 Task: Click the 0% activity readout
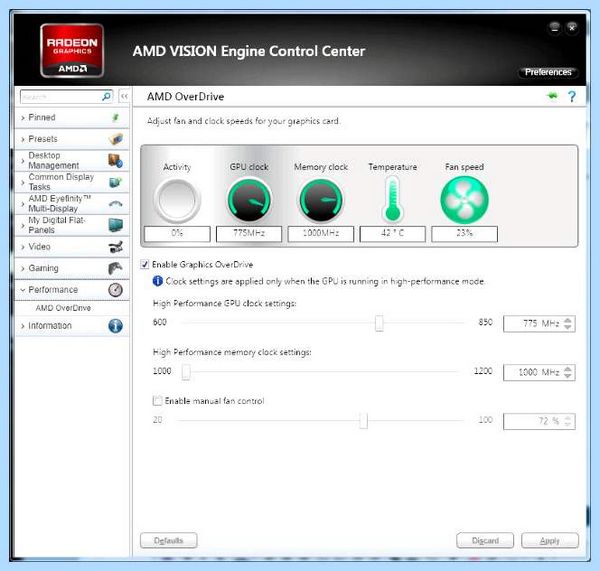(177, 233)
